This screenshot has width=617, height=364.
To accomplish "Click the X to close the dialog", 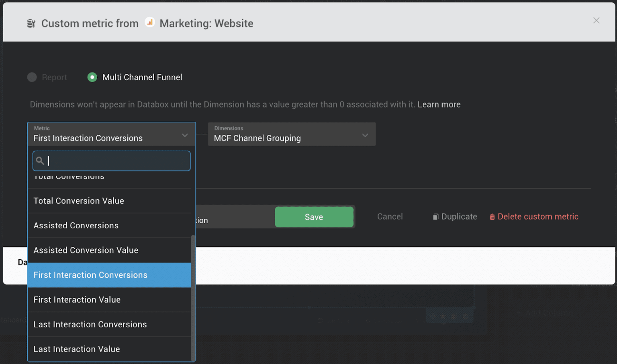I will [596, 20].
